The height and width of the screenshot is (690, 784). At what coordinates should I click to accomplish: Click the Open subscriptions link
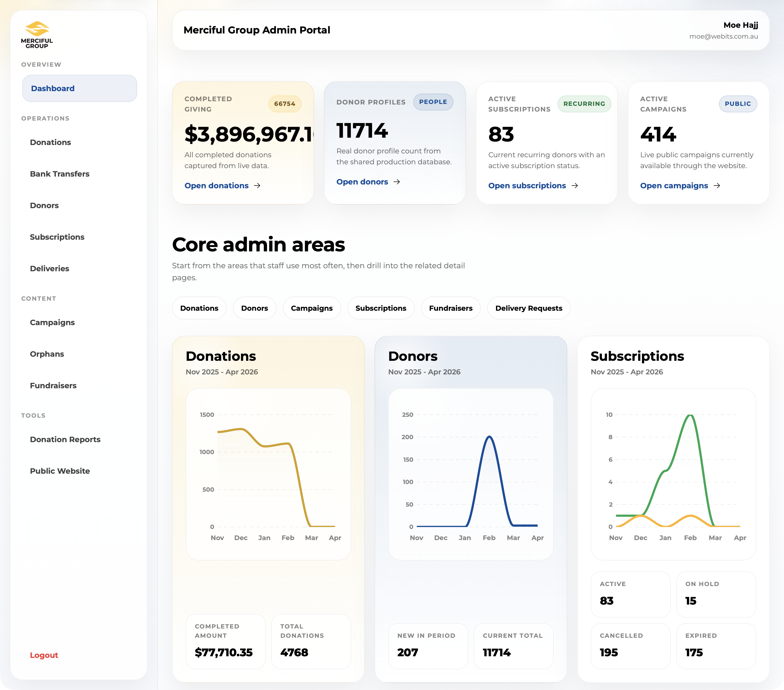527,186
